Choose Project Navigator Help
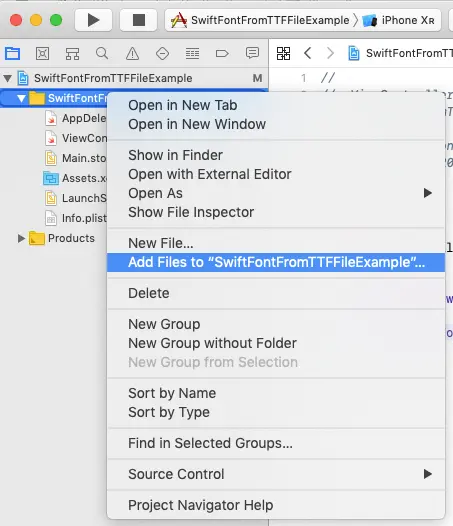Image resolution: width=453 pixels, height=526 pixels. [x=276, y=505]
